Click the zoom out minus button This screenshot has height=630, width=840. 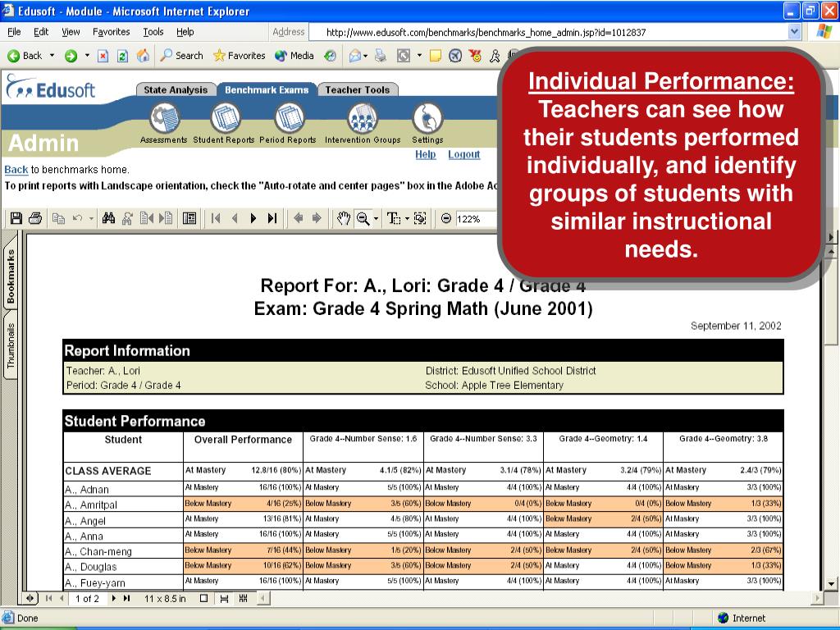click(x=445, y=218)
